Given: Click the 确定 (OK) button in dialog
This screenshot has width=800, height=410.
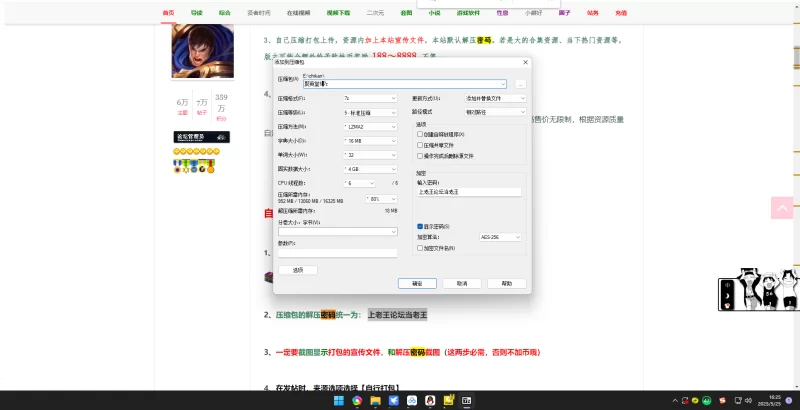Looking at the screenshot, I should [417, 283].
